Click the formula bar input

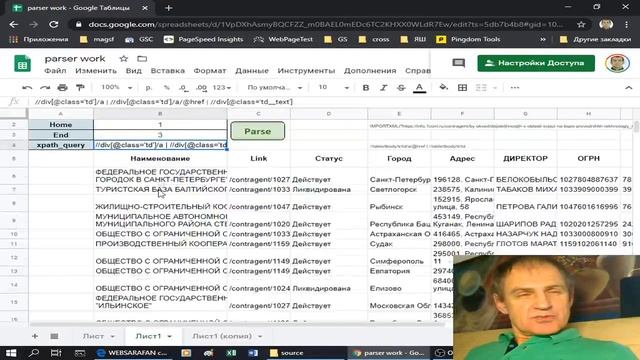coord(327,102)
